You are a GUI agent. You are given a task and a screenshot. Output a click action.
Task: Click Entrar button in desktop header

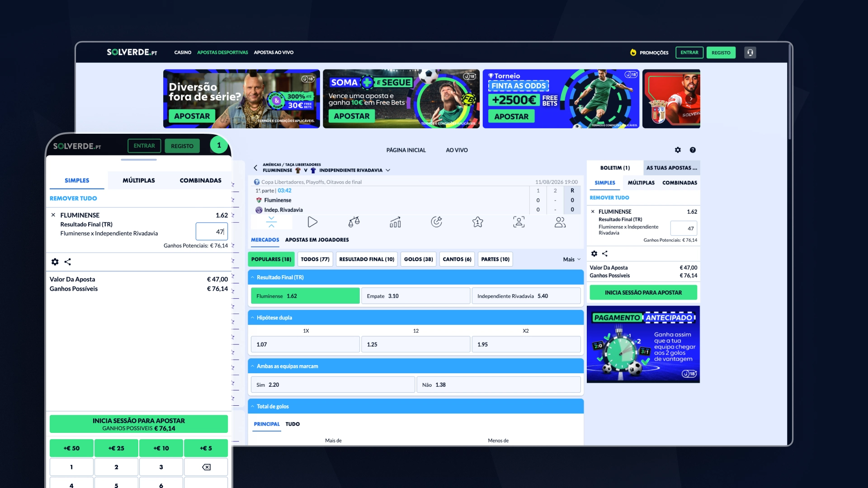[689, 52]
